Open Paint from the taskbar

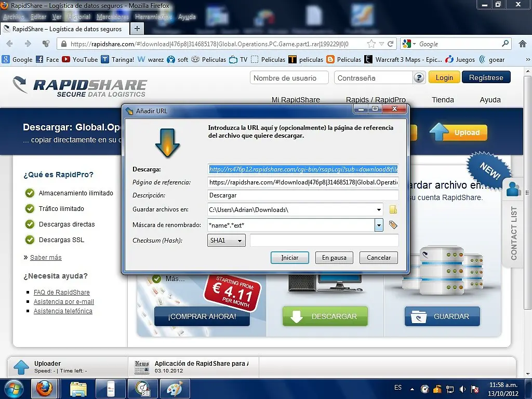175,389
